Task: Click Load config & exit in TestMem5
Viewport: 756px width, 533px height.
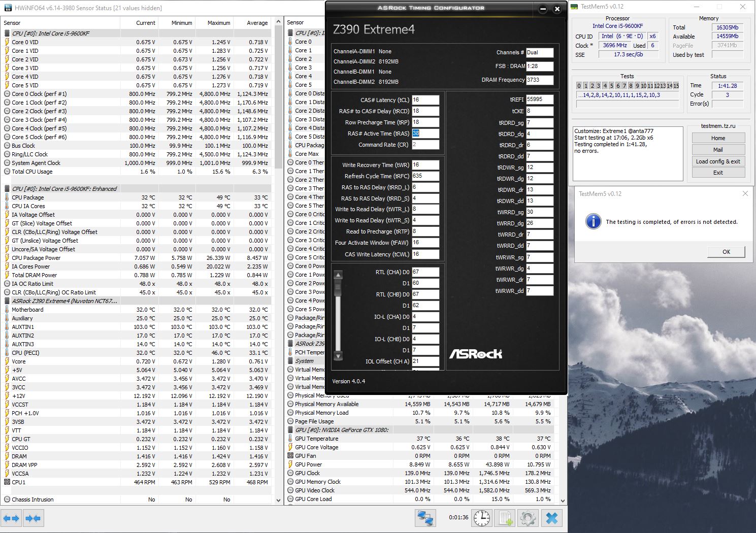Action: [718, 161]
